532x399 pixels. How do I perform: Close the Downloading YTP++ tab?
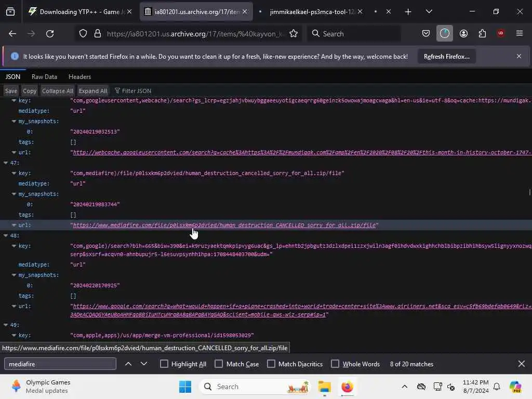point(129,12)
